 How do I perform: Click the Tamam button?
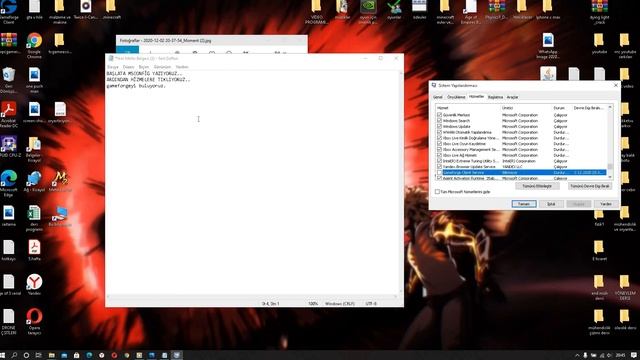click(524, 204)
